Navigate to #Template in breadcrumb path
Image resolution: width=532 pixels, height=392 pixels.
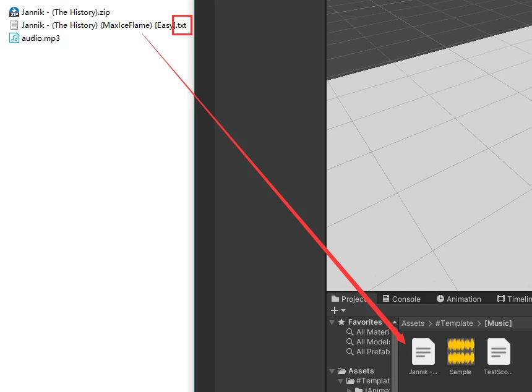(x=454, y=323)
